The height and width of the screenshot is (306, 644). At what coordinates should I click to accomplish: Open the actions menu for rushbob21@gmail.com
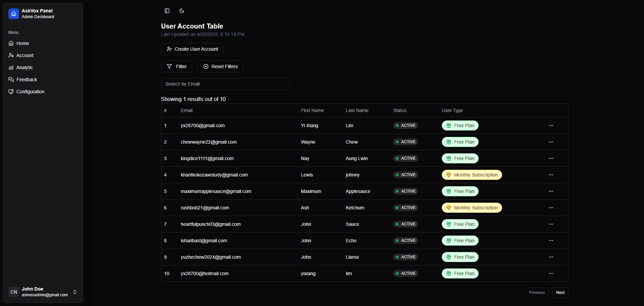click(551, 208)
